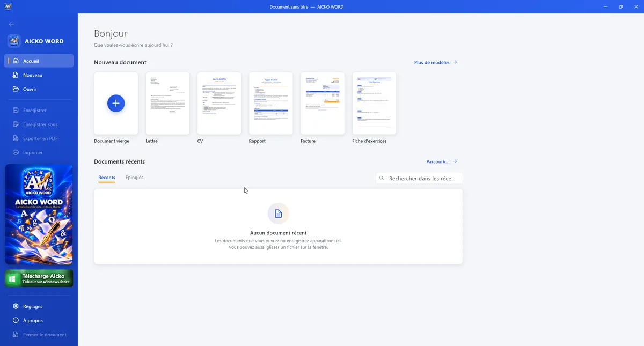Open the Rapport template thumbnail
The width and height of the screenshot is (644, 346).
coord(271,104)
